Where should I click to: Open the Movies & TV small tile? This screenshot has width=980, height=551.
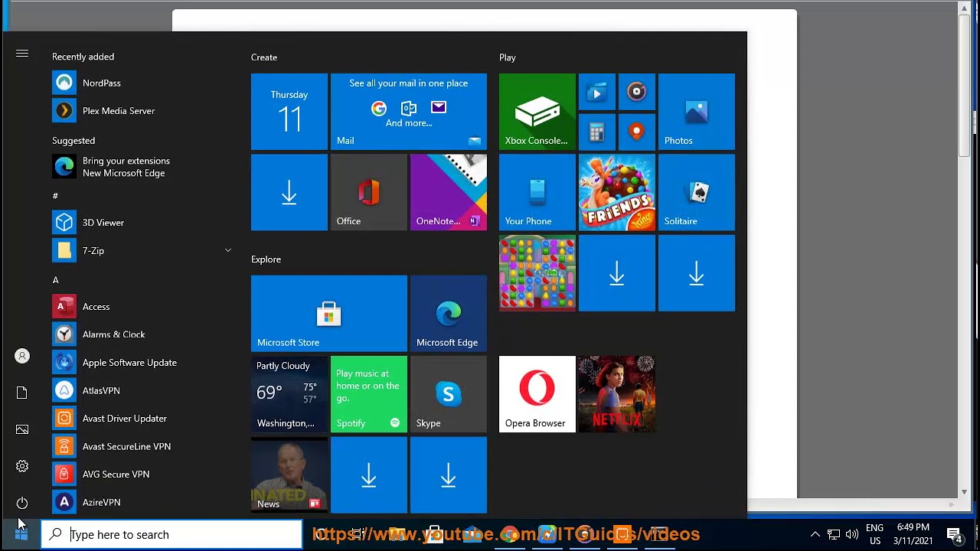tap(597, 92)
